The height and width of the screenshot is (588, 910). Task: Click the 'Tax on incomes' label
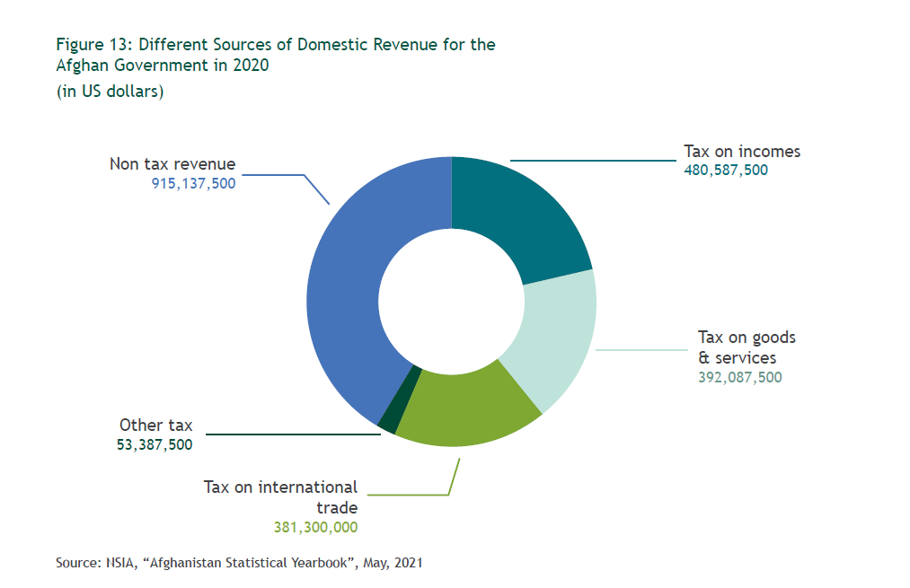(x=742, y=151)
